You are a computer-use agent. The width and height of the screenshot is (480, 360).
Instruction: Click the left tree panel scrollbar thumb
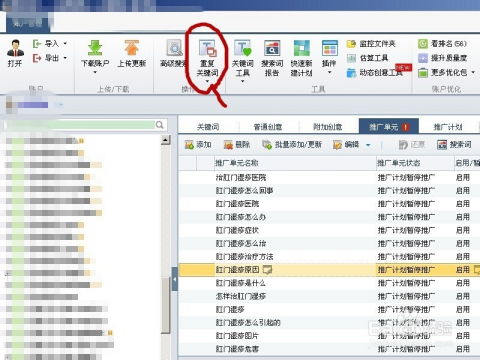tap(166, 305)
